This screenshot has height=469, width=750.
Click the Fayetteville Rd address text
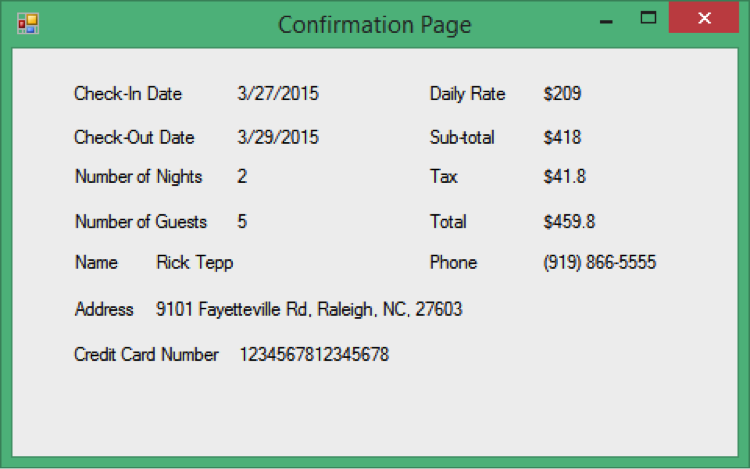309,310
